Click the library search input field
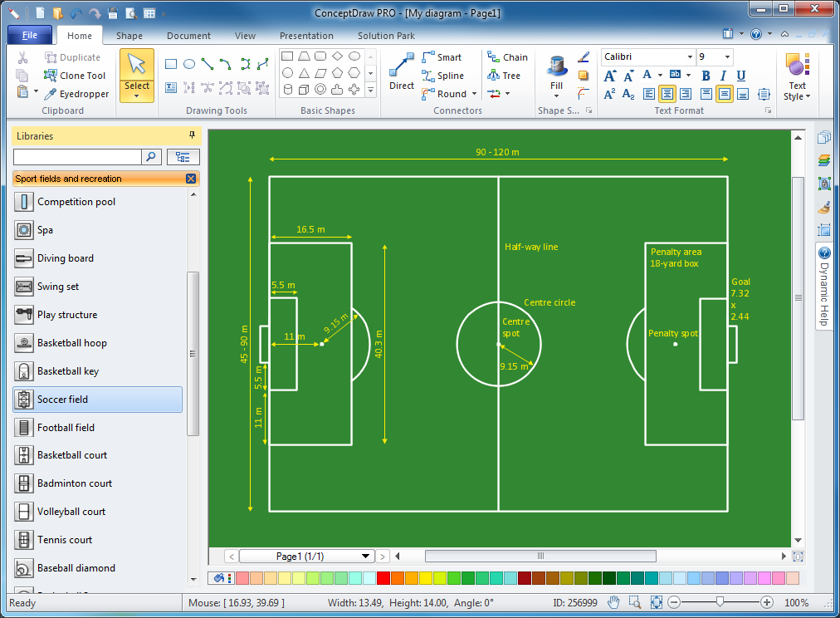Image resolution: width=840 pixels, height=618 pixels. pos(77,157)
